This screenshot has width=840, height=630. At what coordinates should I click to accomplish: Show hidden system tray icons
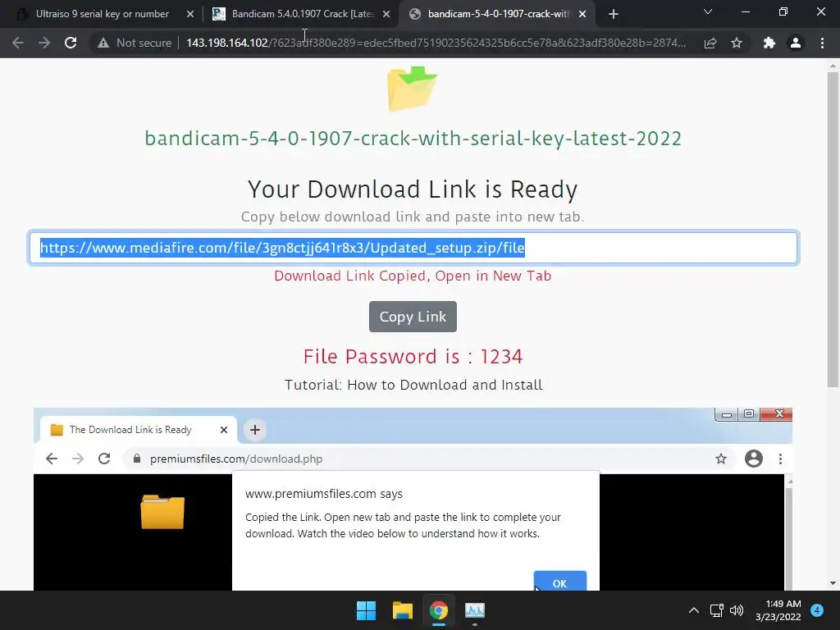coord(694,610)
